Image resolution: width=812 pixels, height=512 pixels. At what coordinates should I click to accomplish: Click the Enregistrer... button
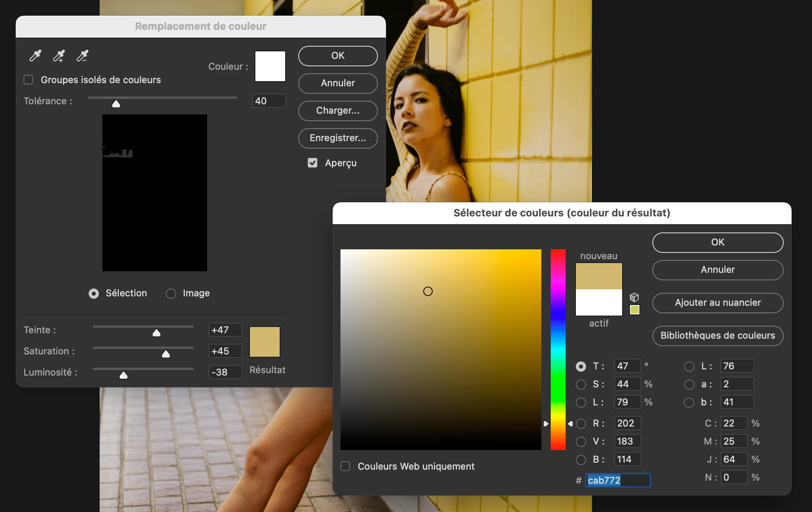[x=338, y=138]
